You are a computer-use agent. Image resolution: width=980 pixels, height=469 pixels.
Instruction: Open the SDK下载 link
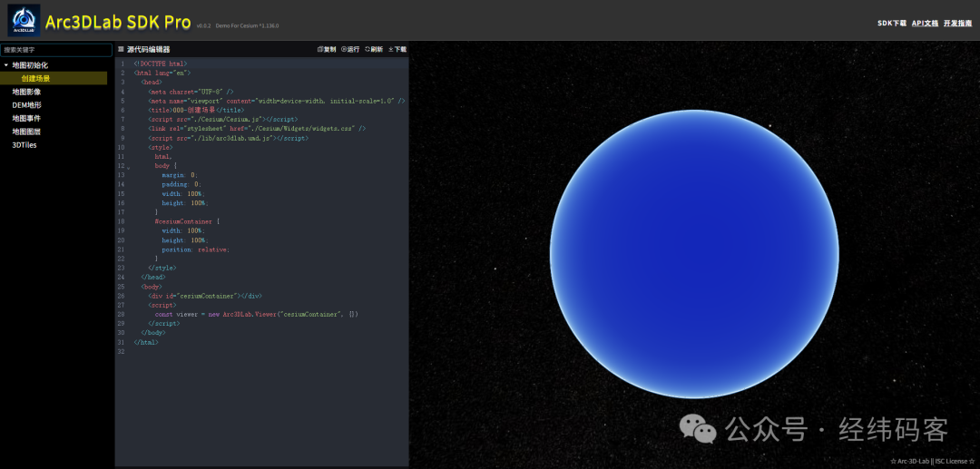click(x=892, y=23)
